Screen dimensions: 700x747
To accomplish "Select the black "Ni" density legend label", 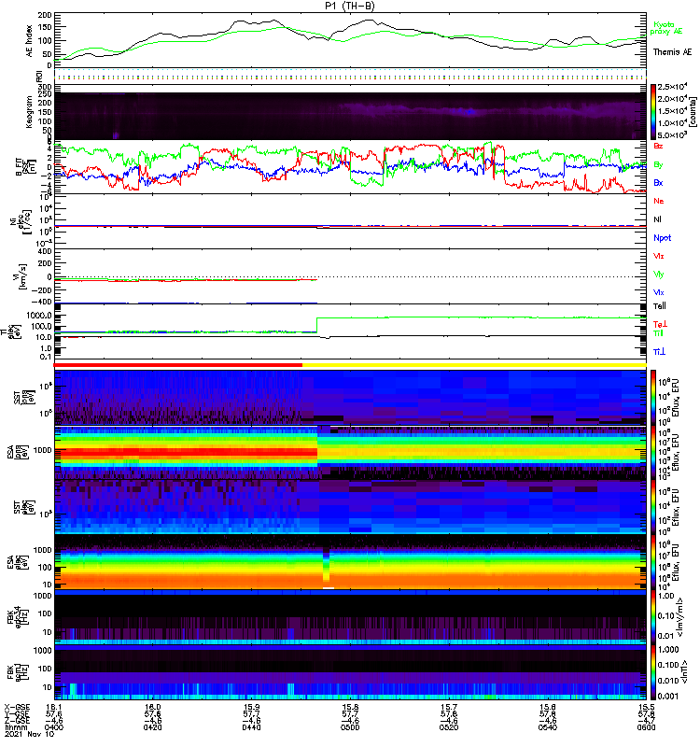I will pos(657,219).
